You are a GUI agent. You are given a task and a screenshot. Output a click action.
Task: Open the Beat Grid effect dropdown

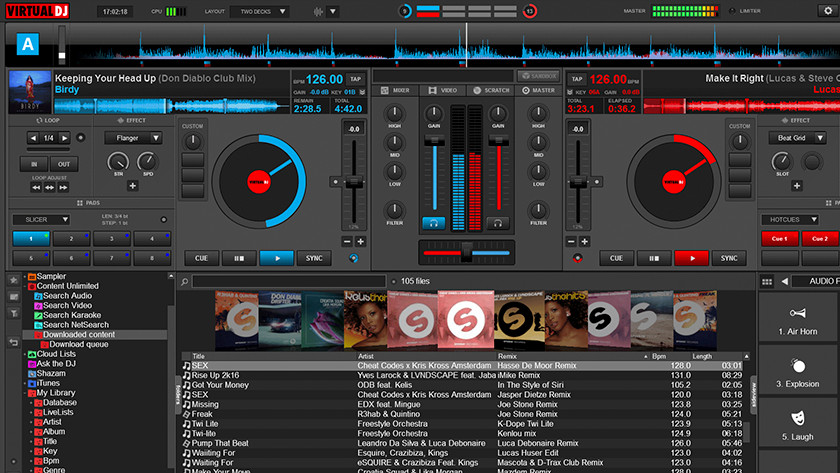(797, 138)
